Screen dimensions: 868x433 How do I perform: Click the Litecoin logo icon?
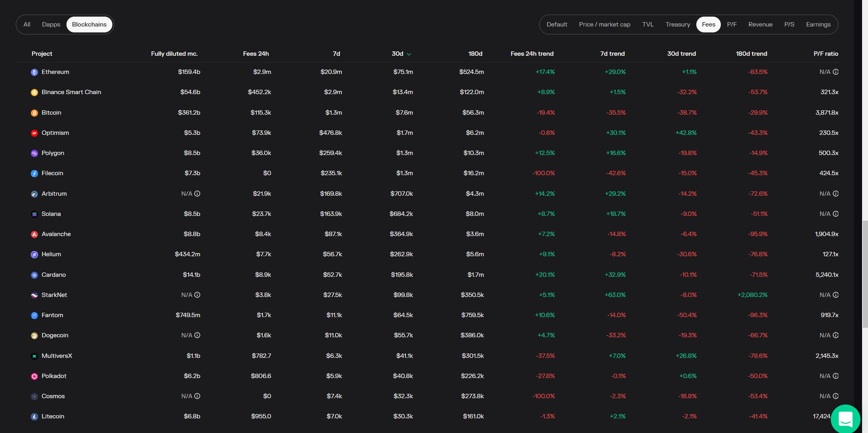pyautogui.click(x=34, y=417)
